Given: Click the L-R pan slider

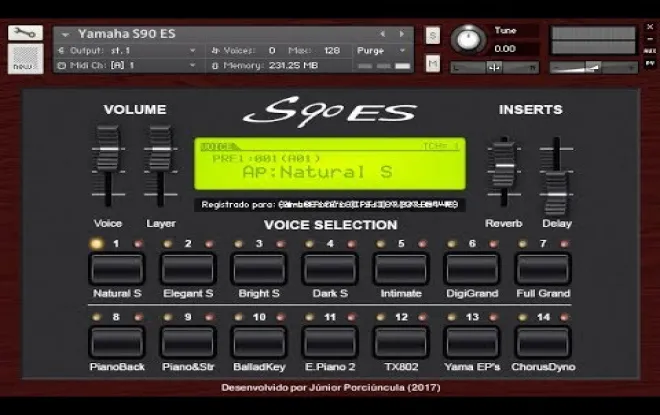Looking at the screenshot, I should [495, 67].
